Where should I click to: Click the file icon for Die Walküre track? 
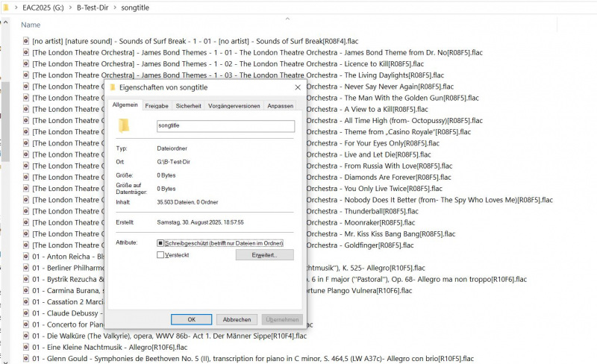point(26,336)
